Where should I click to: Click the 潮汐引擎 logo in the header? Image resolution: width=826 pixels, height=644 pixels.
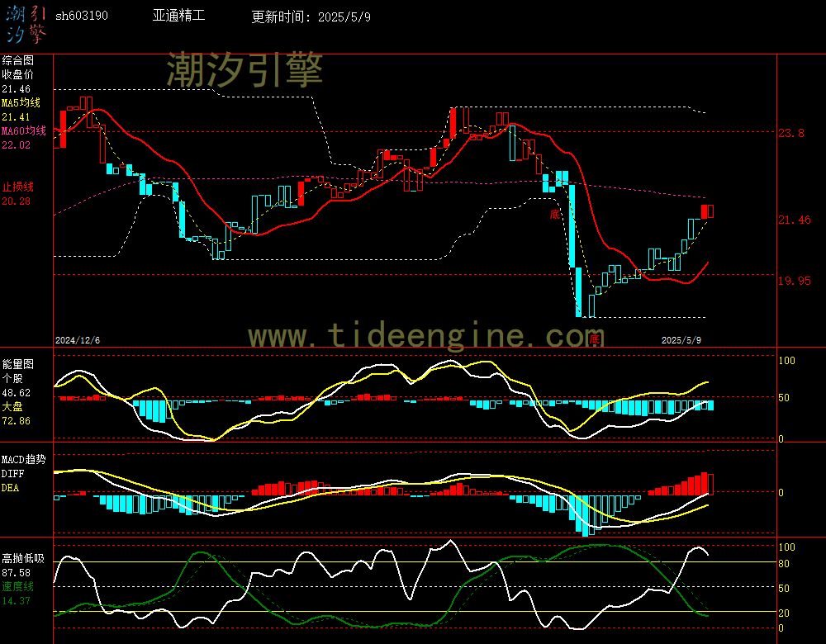coord(26,24)
